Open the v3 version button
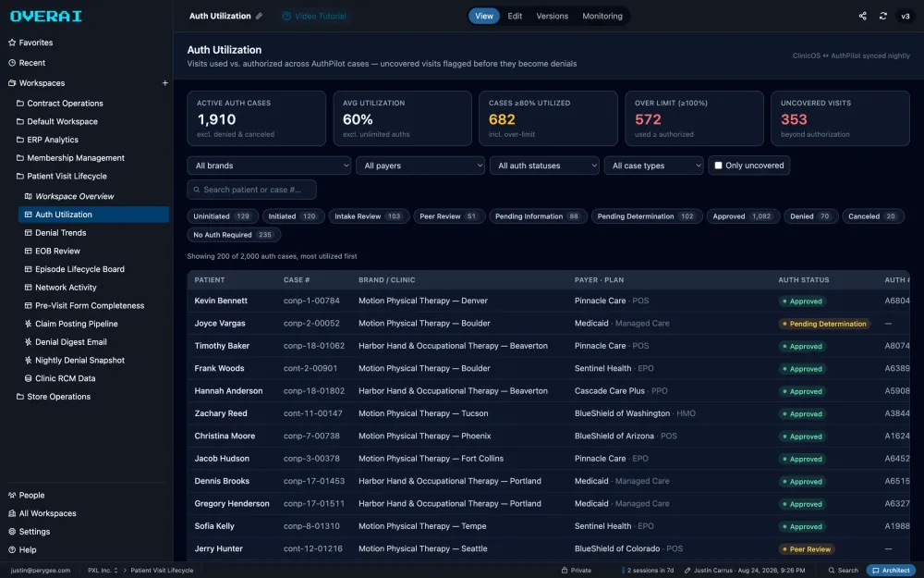924x578 pixels. tap(906, 16)
